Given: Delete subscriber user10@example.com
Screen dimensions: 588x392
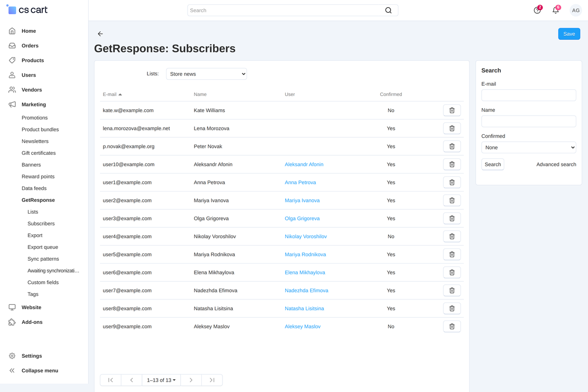Looking at the screenshot, I should [x=452, y=165].
